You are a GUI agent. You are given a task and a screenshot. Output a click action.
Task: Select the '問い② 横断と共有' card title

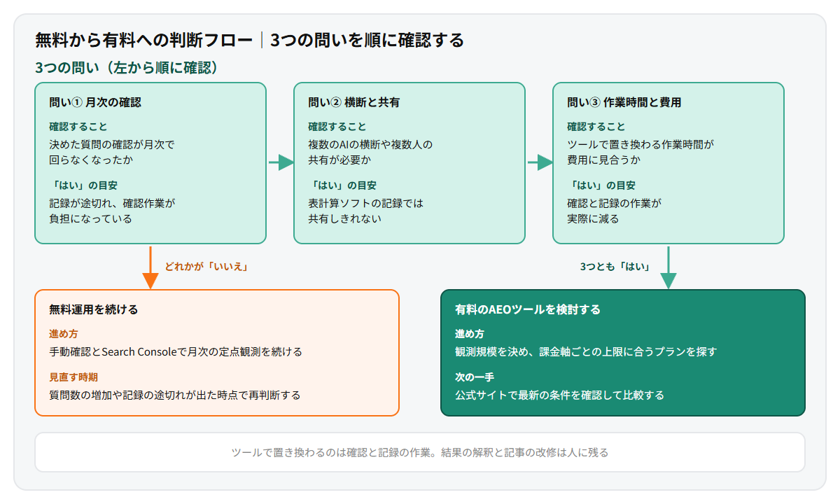tap(353, 102)
